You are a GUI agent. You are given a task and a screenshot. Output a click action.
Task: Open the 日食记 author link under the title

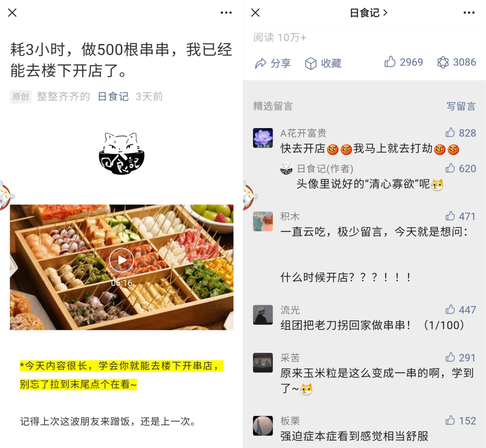pyautogui.click(x=113, y=97)
